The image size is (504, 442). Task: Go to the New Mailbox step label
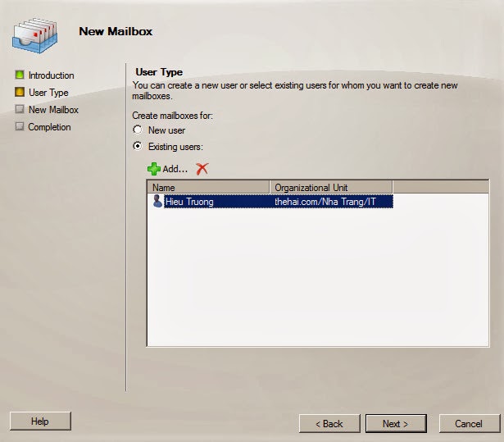tap(53, 110)
